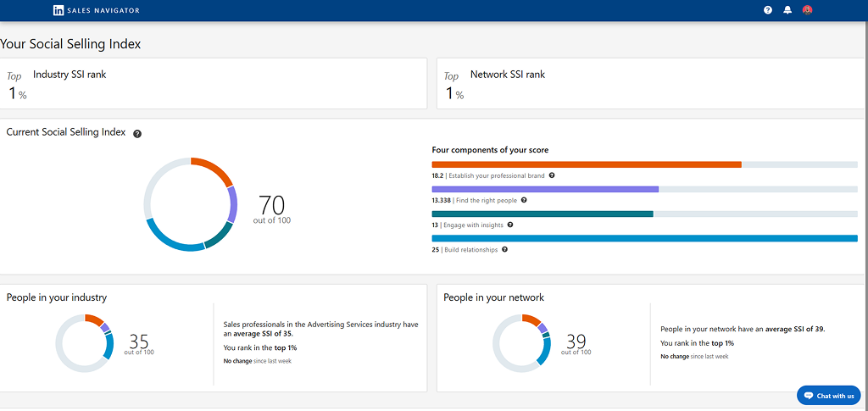Click the average SSI of 39 network text
The image size is (868, 411).
[x=743, y=329]
